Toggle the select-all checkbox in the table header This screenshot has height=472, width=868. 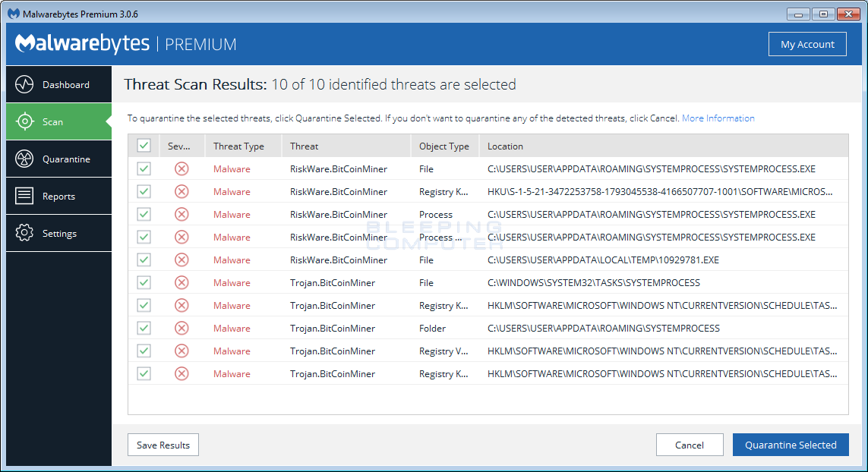[x=144, y=145]
